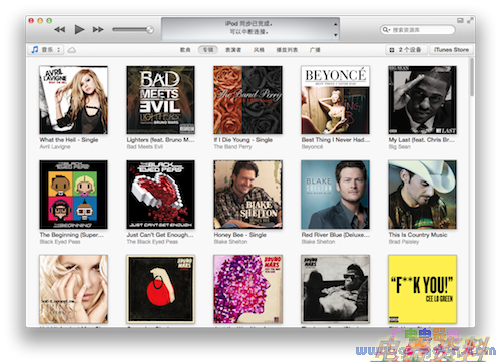
Task: Skip to the previous track
Action: coord(60,30)
